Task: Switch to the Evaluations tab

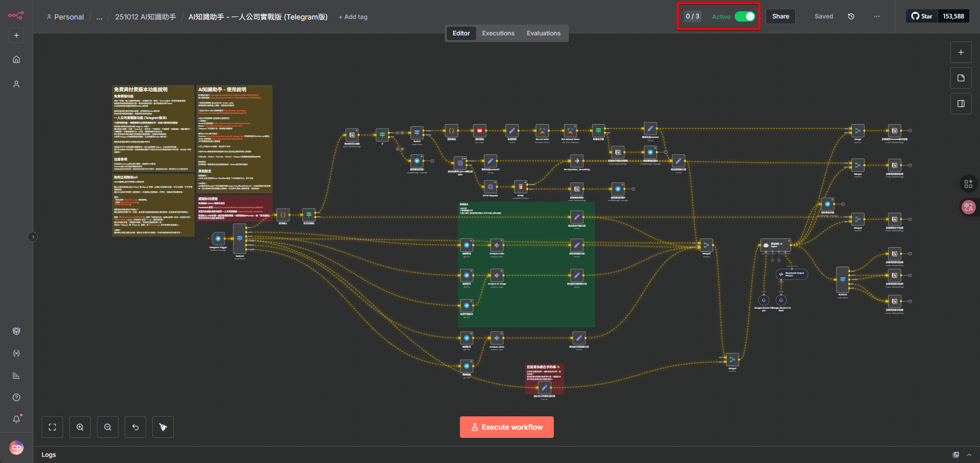Action: click(x=543, y=33)
